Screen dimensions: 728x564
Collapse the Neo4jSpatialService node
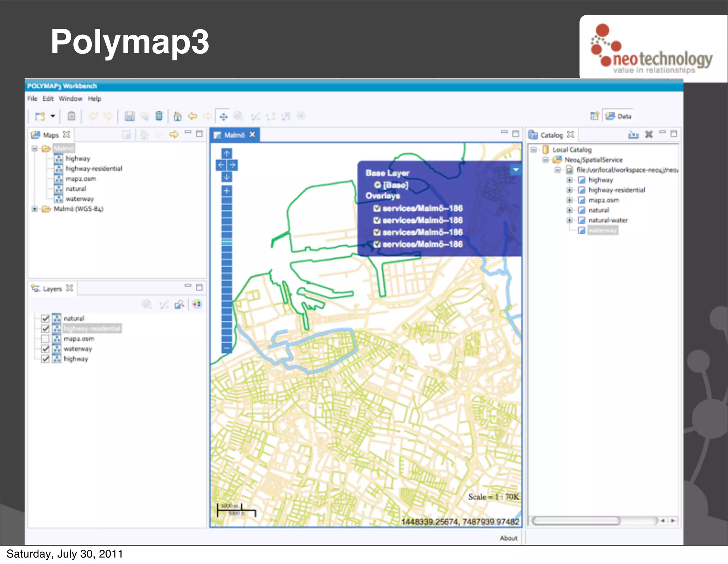(546, 160)
